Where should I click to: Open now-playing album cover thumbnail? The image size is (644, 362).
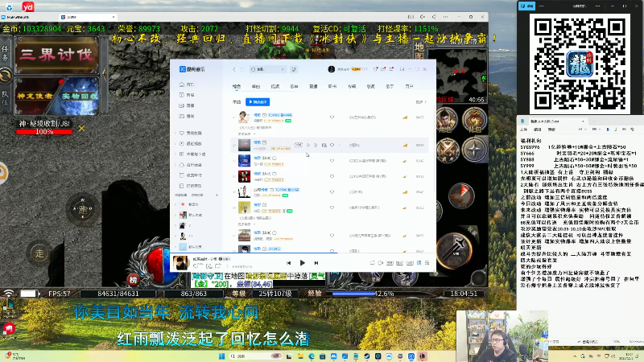pyautogui.click(x=180, y=263)
